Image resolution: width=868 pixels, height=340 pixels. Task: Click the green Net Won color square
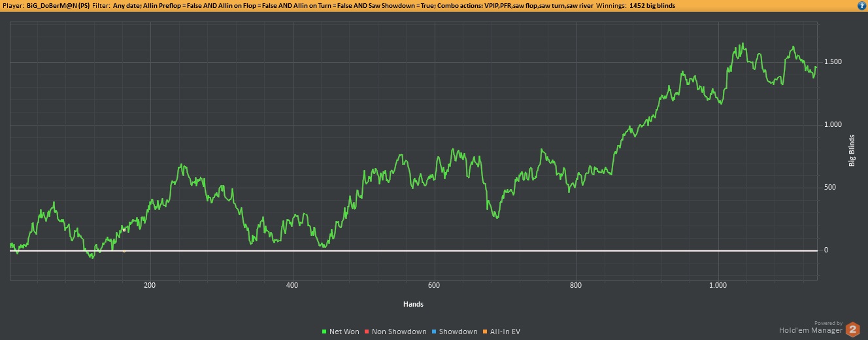click(x=325, y=331)
